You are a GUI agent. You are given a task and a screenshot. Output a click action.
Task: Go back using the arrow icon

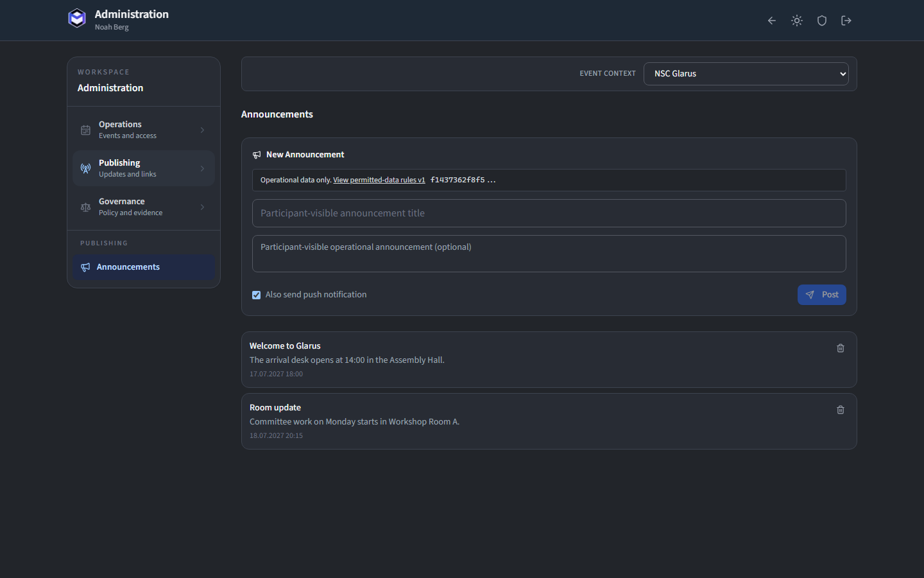[772, 21]
